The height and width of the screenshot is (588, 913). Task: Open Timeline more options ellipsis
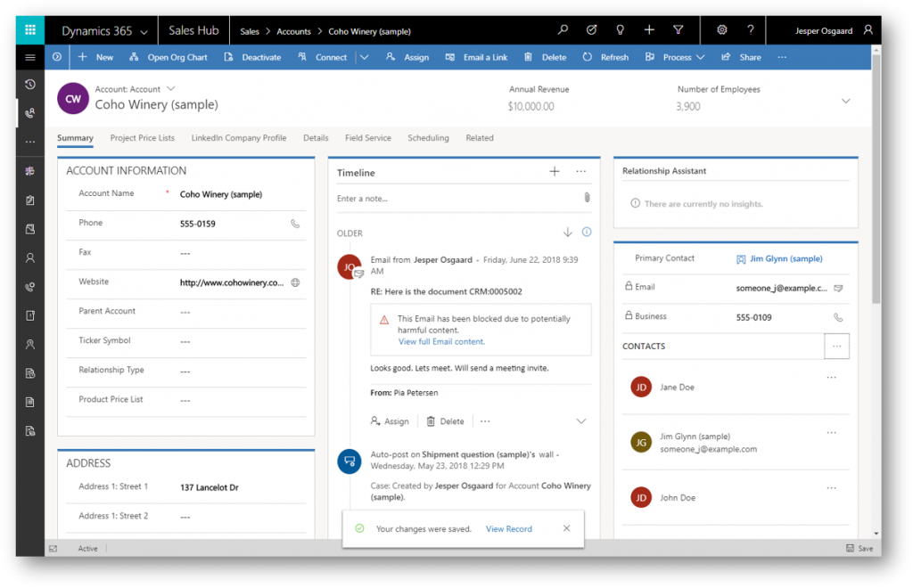coord(580,172)
